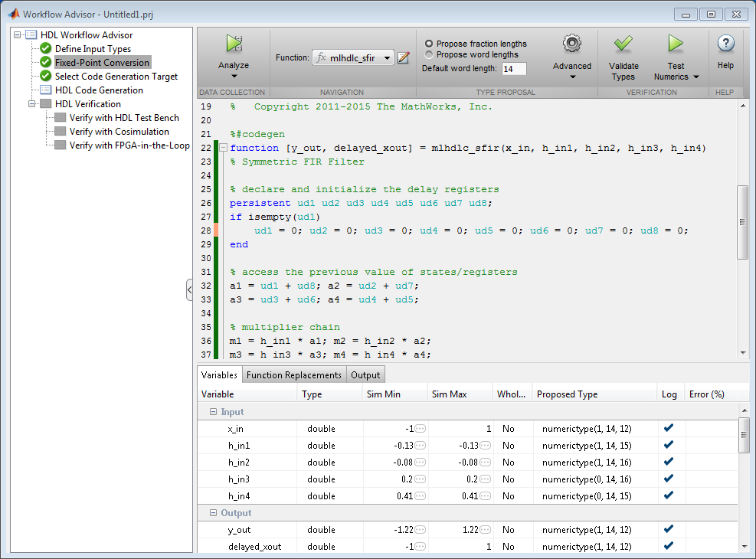Select the Propose word lengths radio button

click(429, 55)
